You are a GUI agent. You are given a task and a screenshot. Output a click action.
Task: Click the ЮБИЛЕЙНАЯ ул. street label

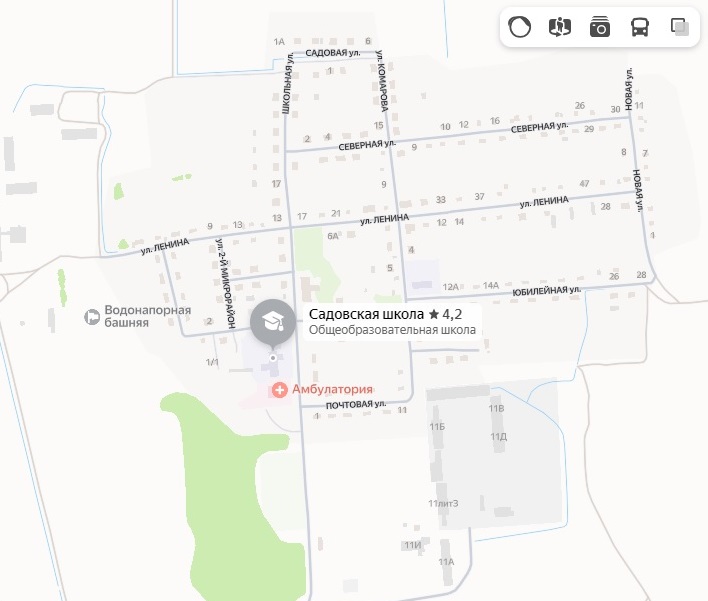coord(546,290)
